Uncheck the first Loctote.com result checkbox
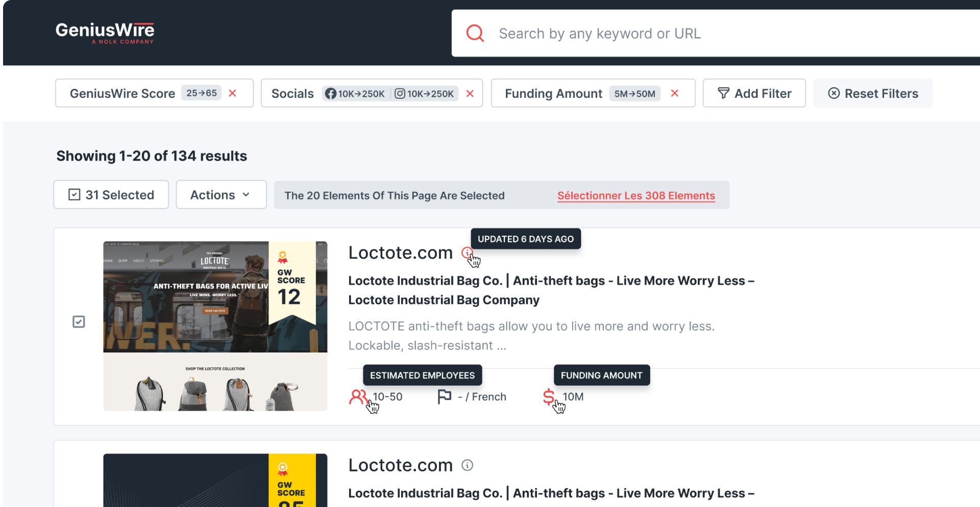The height and width of the screenshot is (507, 980). pyautogui.click(x=79, y=322)
